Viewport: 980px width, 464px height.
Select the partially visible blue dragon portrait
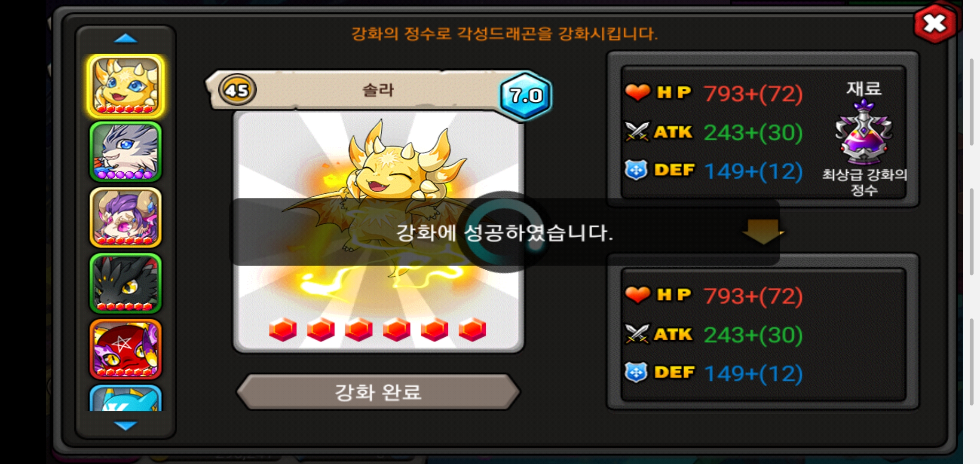[126, 398]
